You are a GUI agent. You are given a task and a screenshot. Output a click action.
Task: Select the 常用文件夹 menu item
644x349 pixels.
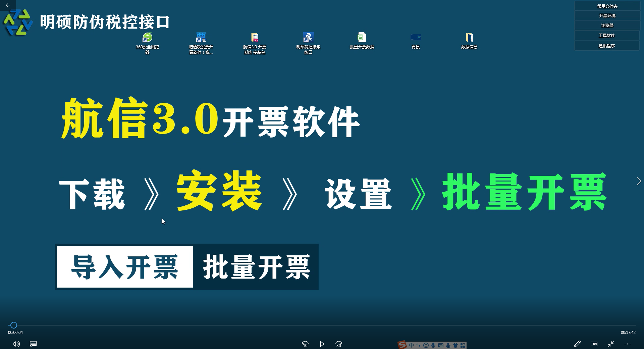click(607, 6)
